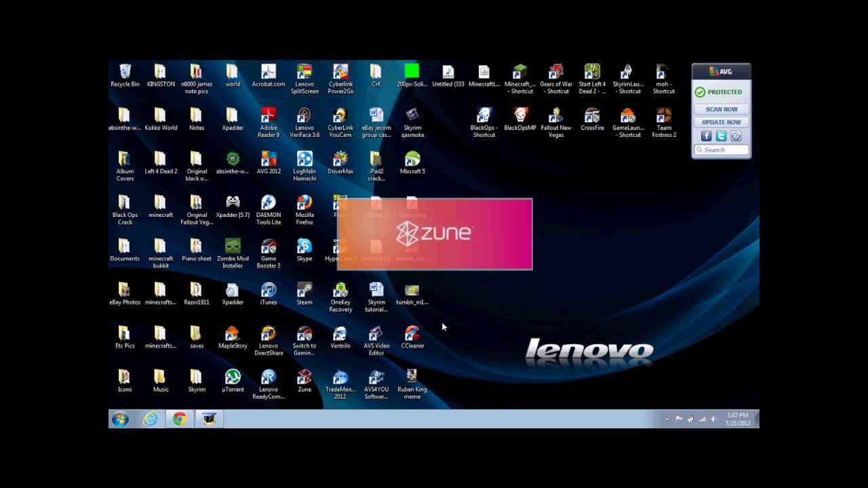
Task: Open AVG Twitter link icon
Action: pos(721,136)
